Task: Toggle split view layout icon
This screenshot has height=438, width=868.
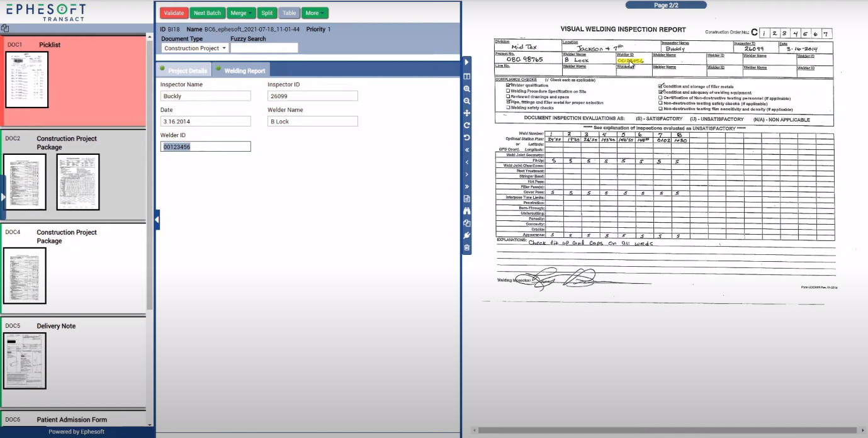Action: point(466,76)
